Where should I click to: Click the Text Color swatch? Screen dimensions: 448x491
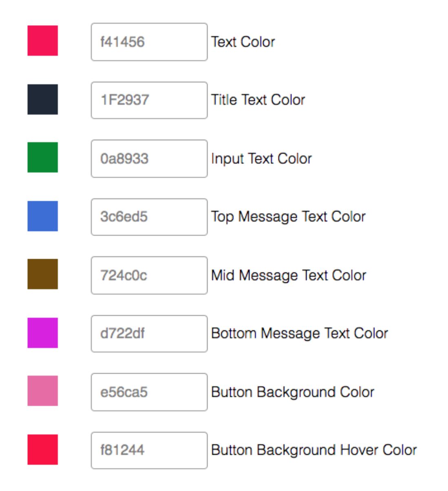coord(42,41)
